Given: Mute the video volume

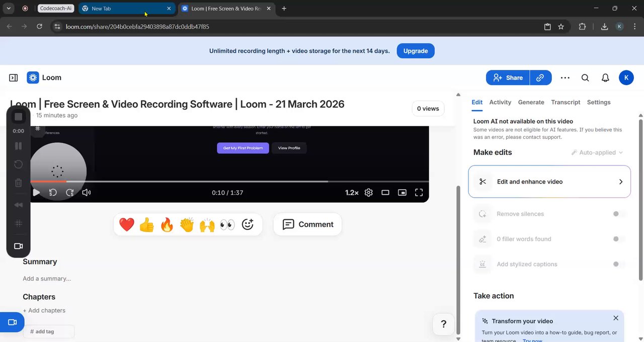Looking at the screenshot, I should click(87, 192).
